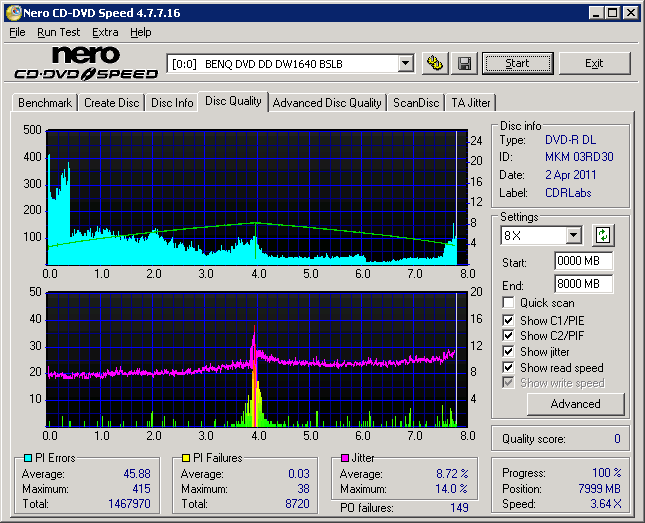Open the Advanced settings button
The image size is (645, 523).
[x=575, y=404]
